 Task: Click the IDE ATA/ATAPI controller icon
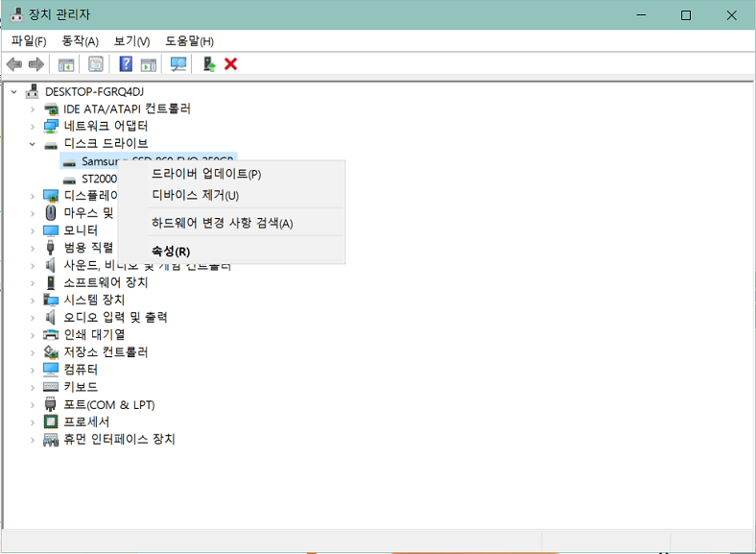point(51,109)
